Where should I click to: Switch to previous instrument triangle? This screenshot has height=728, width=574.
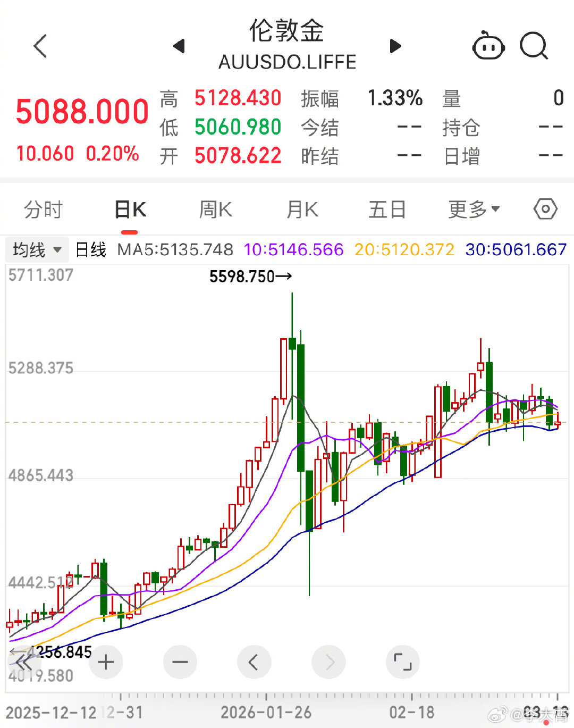click(179, 46)
